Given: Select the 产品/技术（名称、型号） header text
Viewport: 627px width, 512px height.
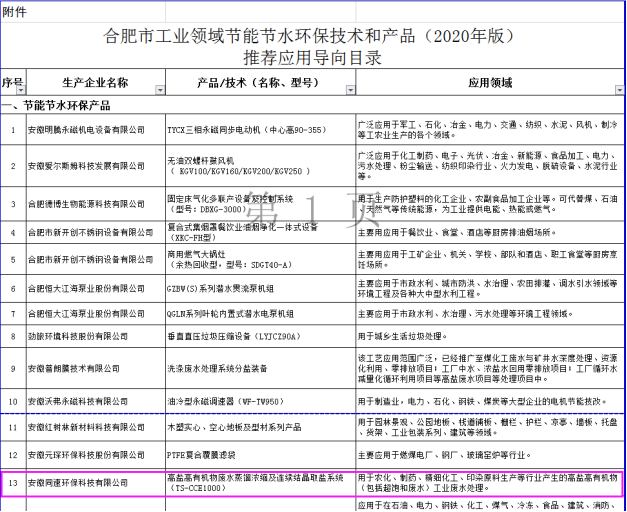Looking at the screenshot, I should click(258, 83).
